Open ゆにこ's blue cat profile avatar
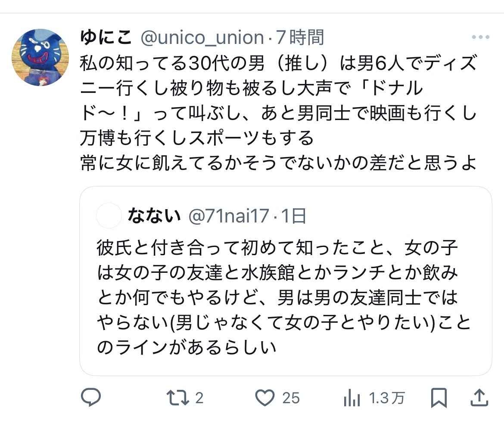 pyautogui.click(x=40, y=58)
